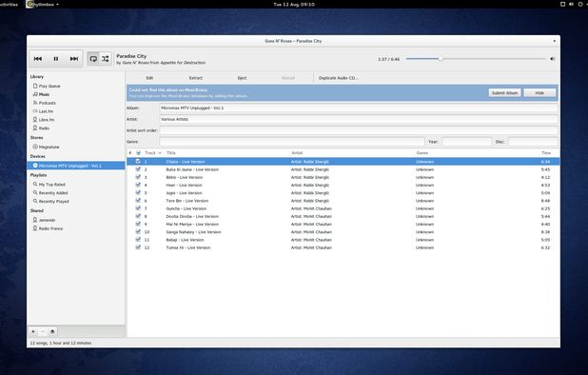Click the Artist input field

click(x=359, y=119)
